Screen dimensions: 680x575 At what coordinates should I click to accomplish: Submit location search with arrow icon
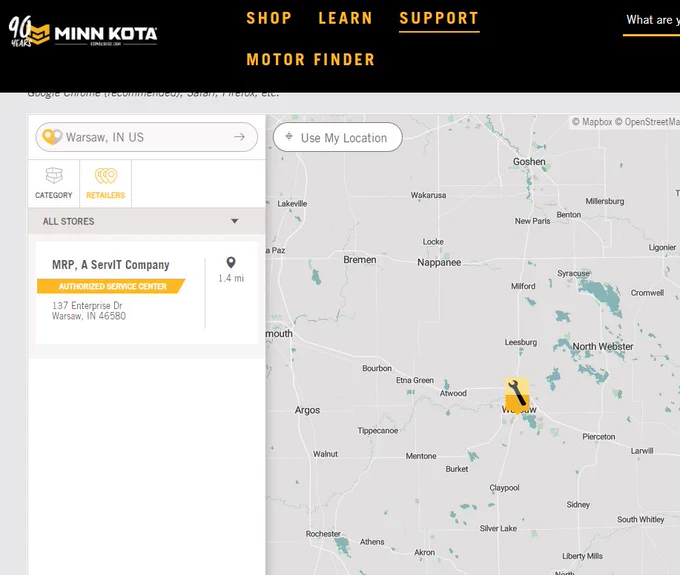pos(239,137)
